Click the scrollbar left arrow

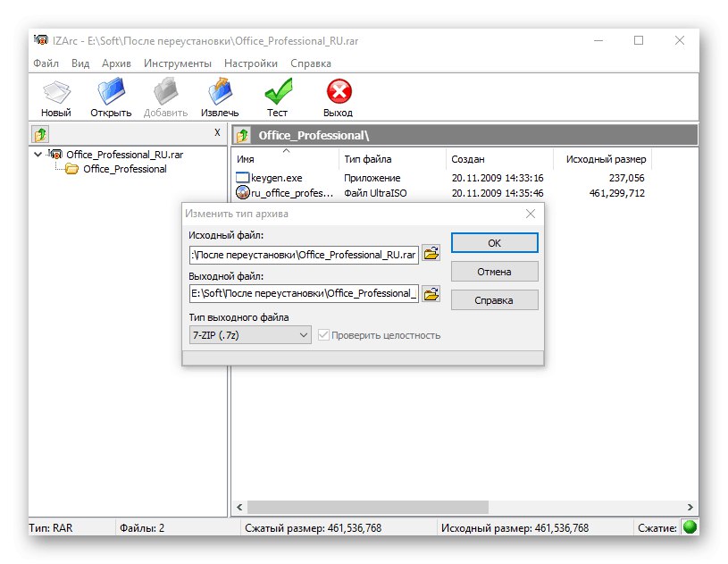coord(239,507)
